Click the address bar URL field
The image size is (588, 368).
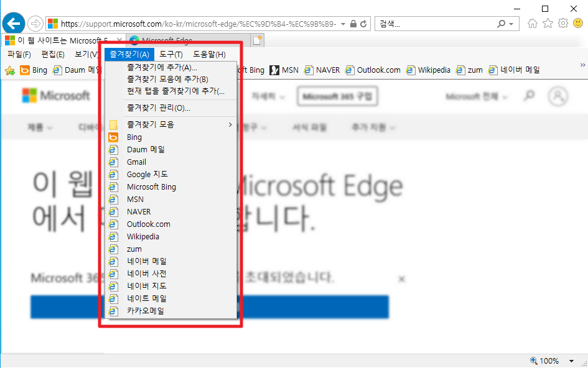pos(198,24)
